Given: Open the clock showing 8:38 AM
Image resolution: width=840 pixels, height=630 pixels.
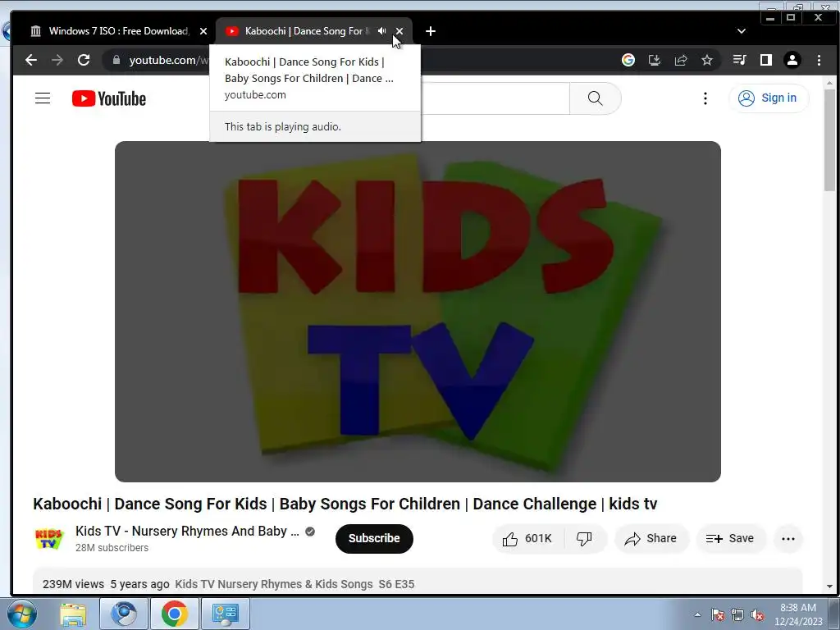Looking at the screenshot, I should pos(798,614).
